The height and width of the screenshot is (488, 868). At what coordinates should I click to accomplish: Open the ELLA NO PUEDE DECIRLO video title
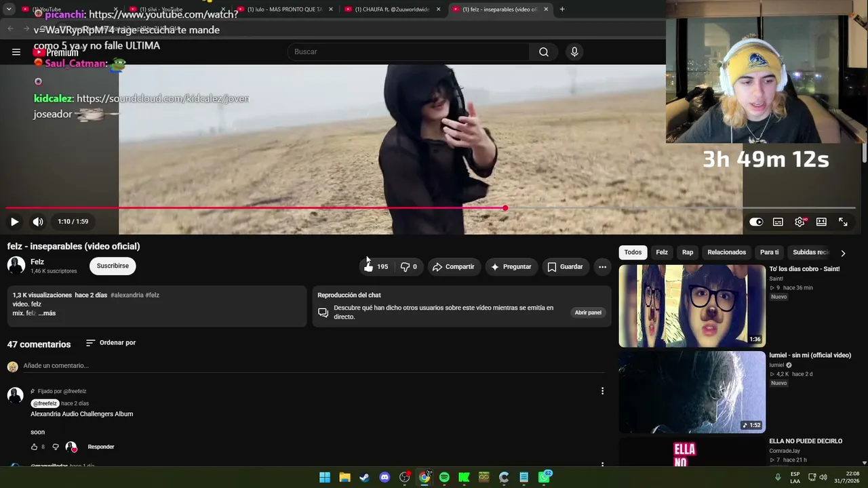806,441
